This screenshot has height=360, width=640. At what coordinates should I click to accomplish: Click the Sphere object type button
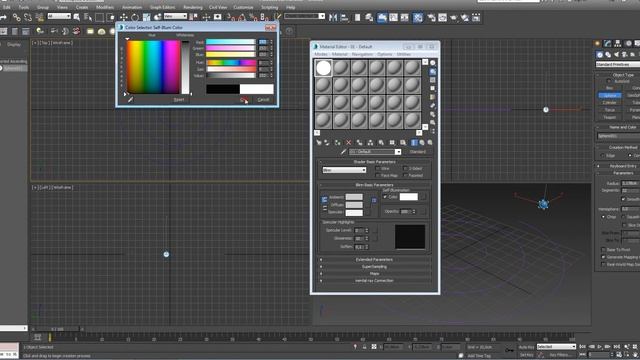pos(609,96)
